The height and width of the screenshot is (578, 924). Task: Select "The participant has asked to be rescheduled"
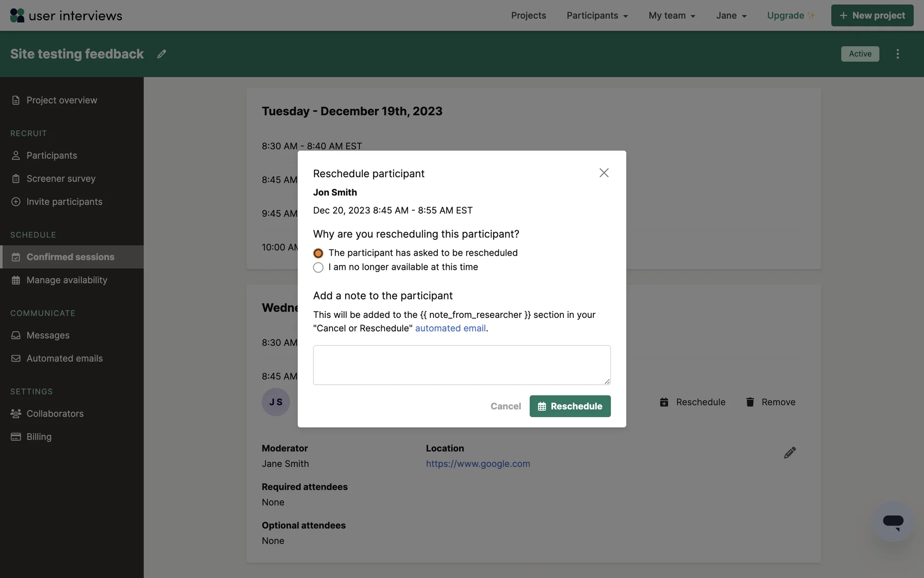[x=318, y=253]
